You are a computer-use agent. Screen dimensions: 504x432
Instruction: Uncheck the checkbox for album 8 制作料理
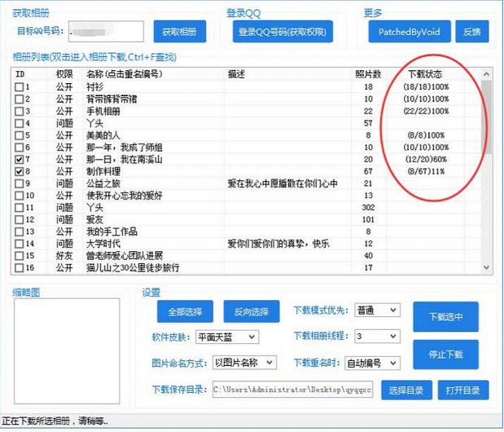tap(20, 171)
